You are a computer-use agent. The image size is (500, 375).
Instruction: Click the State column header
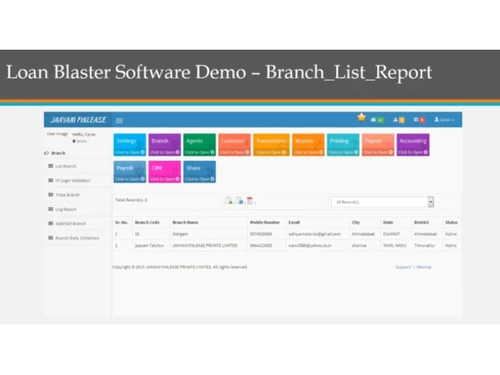coord(388,222)
